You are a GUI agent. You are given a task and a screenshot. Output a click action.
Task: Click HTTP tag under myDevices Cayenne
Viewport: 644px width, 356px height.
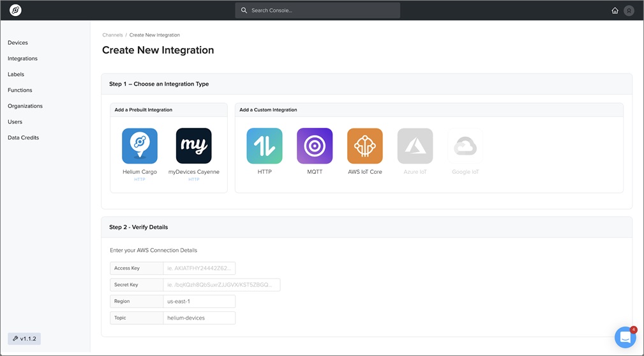[x=194, y=180]
